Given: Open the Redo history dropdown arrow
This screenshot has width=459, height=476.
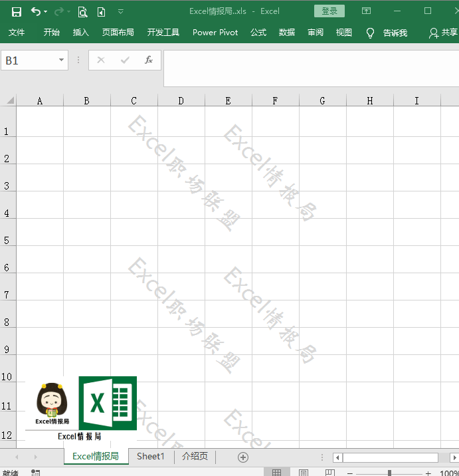Looking at the screenshot, I should [68, 12].
